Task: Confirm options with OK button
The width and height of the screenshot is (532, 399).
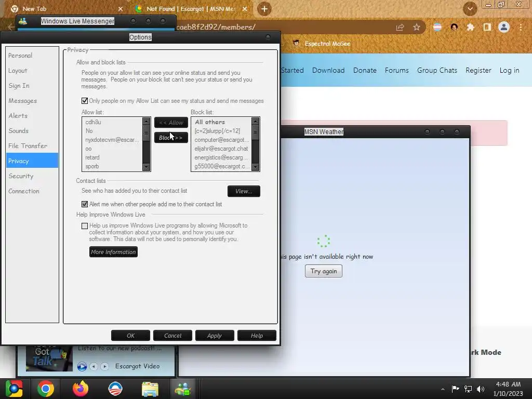Action: pyautogui.click(x=130, y=336)
